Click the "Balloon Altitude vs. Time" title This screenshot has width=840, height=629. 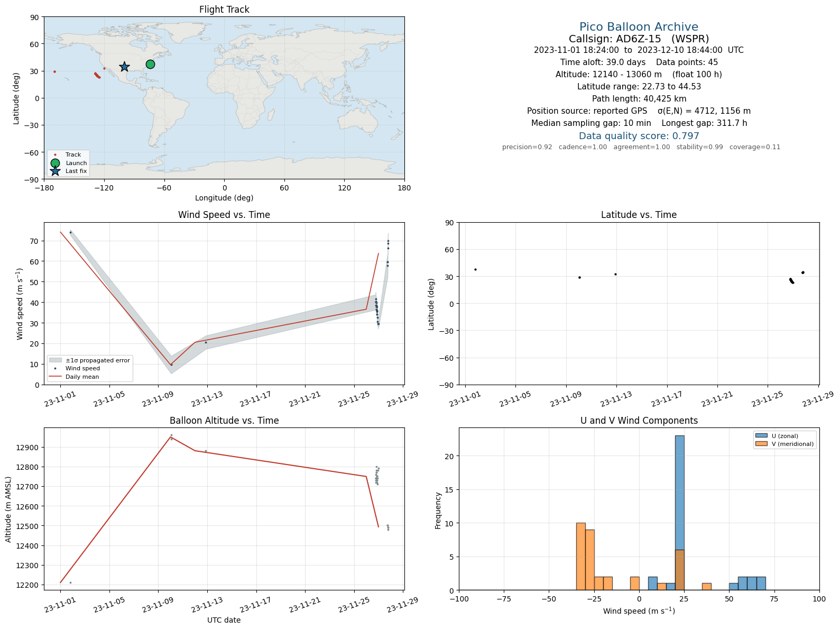click(224, 421)
